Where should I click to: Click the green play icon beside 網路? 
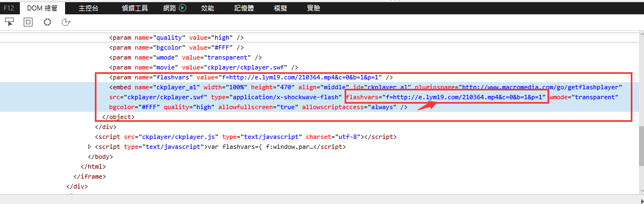[x=183, y=7]
